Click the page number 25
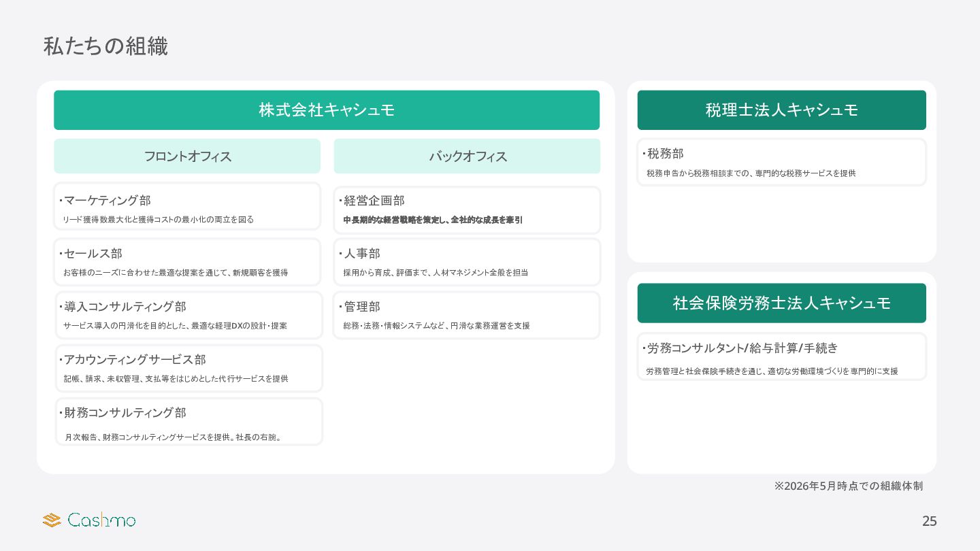Image resolution: width=980 pixels, height=551 pixels. [x=930, y=522]
